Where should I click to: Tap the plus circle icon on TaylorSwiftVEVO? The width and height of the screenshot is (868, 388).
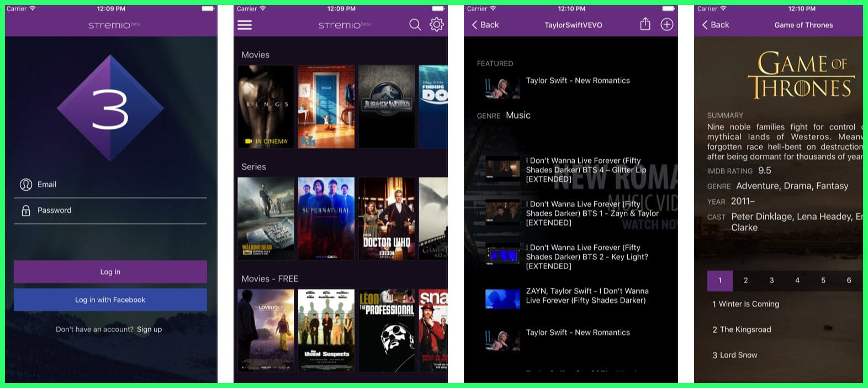(x=667, y=24)
